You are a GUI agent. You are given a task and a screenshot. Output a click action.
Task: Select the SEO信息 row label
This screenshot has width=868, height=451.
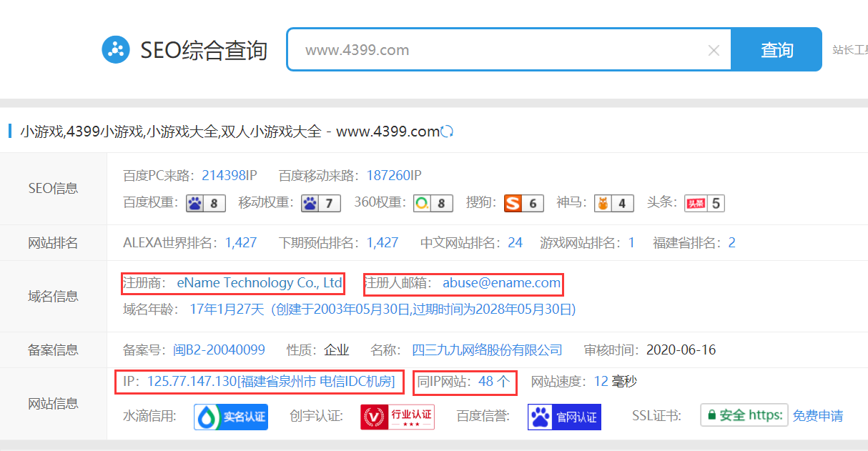(x=53, y=189)
